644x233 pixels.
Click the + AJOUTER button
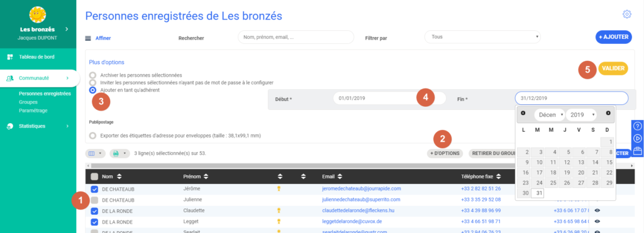pyautogui.click(x=614, y=37)
